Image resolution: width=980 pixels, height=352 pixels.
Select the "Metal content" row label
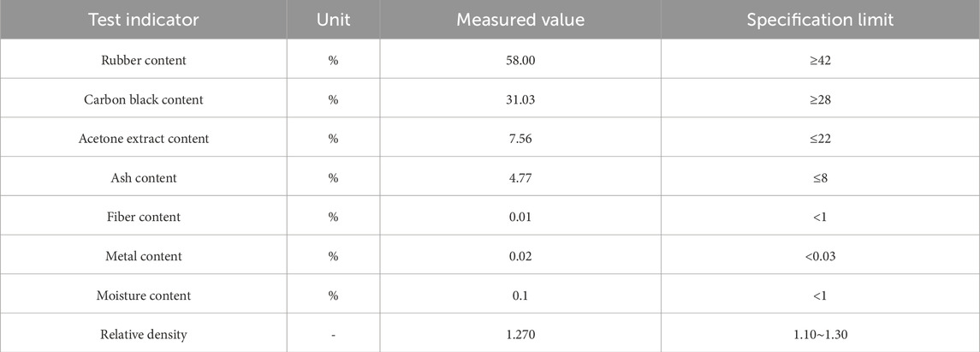pyautogui.click(x=144, y=256)
